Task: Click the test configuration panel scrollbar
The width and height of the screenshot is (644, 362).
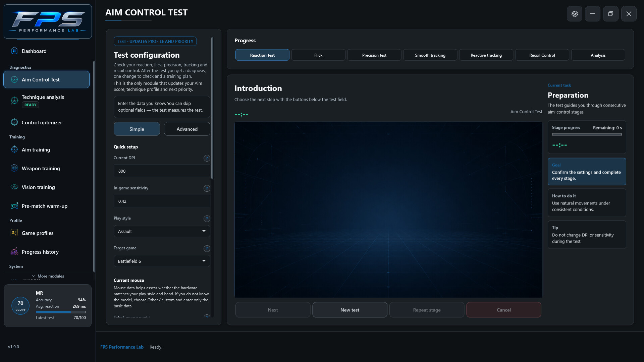Action: pyautogui.click(x=212, y=108)
